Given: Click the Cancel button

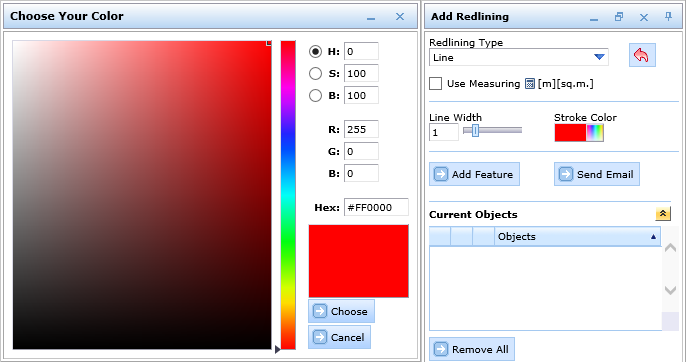Looking at the screenshot, I should (340, 337).
